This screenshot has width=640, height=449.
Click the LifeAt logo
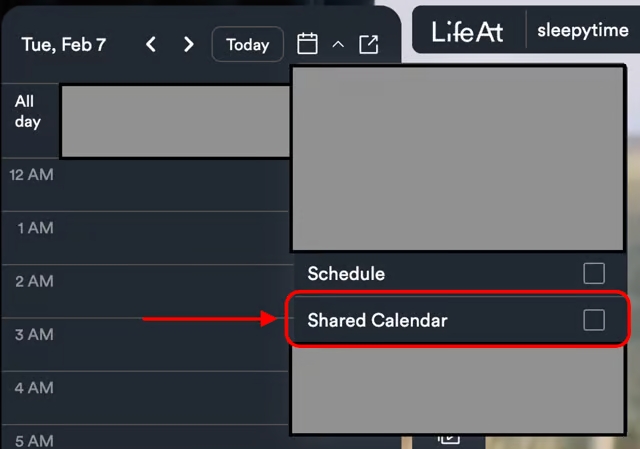tap(467, 31)
